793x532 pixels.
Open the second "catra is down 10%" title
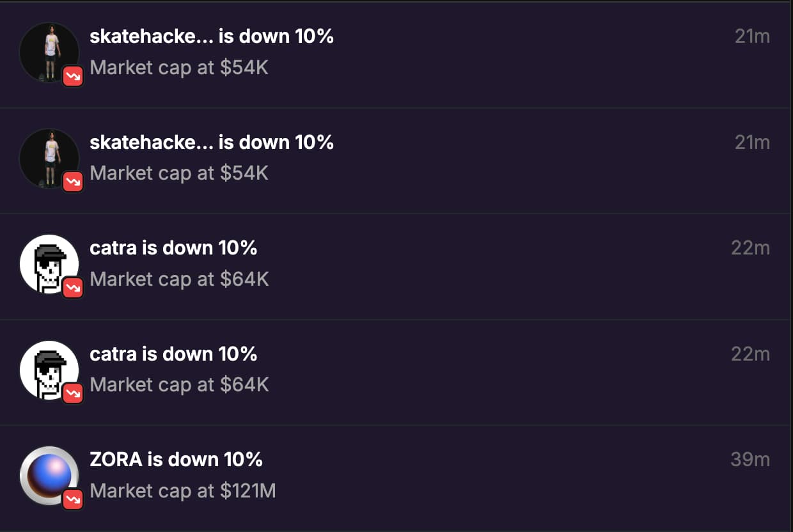click(173, 354)
